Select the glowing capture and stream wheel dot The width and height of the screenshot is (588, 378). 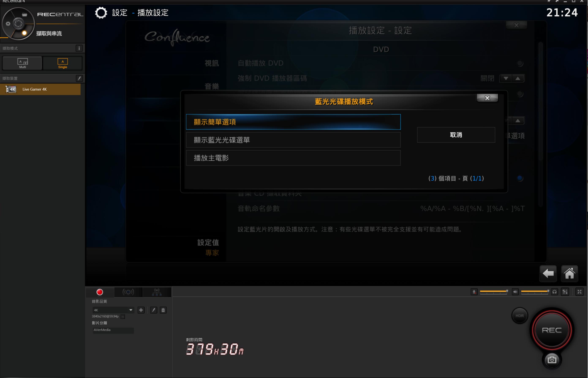point(24,33)
